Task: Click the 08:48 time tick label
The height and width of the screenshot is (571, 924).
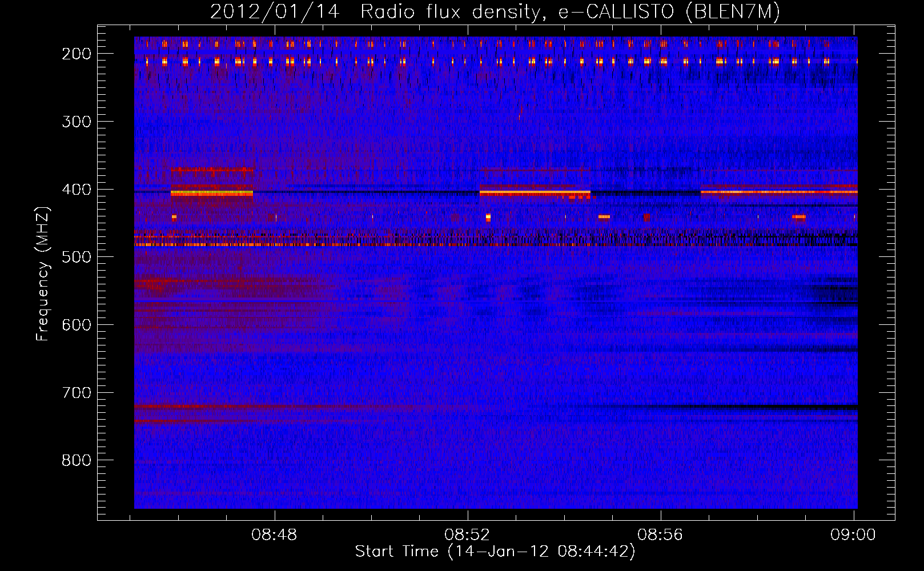Action: [275, 535]
